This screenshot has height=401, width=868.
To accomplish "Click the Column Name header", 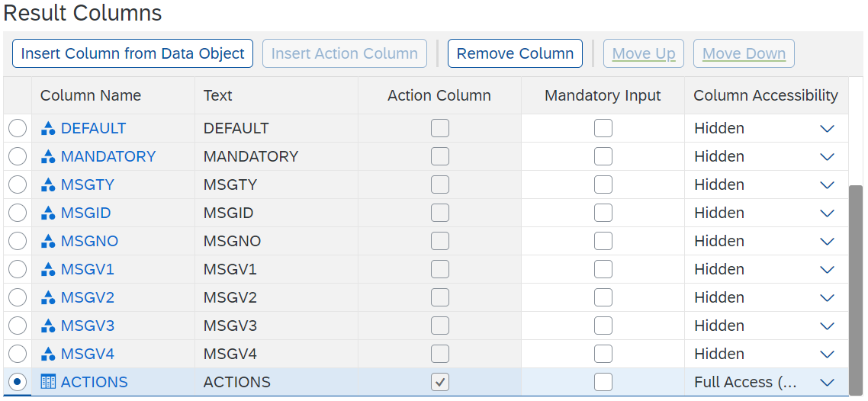I will [x=91, y=95].
